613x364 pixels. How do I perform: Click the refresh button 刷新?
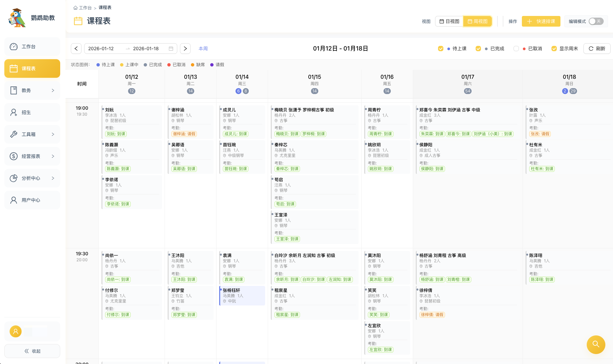597,49
